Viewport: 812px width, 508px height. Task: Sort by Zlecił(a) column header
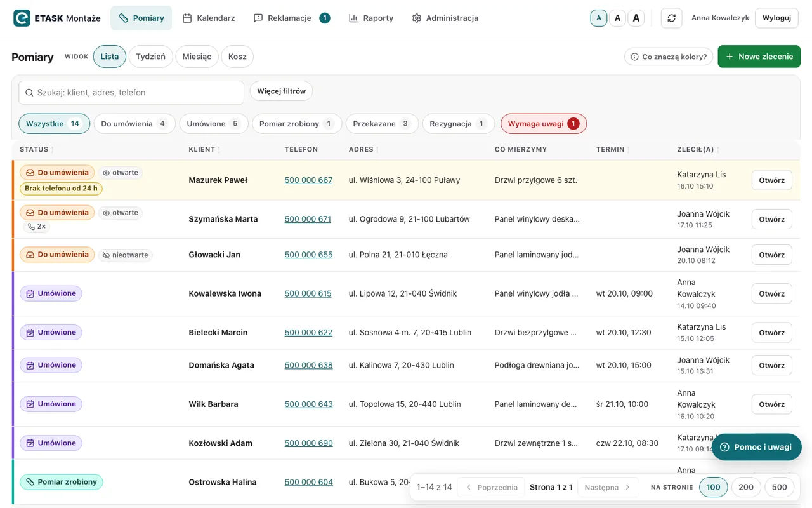tap(698, 150)
